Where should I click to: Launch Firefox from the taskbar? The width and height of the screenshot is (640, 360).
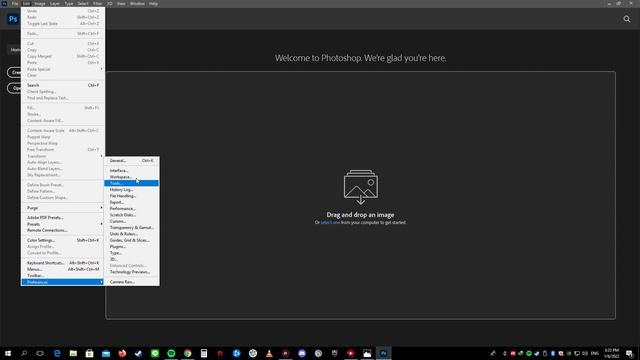[x=122, y=353]
